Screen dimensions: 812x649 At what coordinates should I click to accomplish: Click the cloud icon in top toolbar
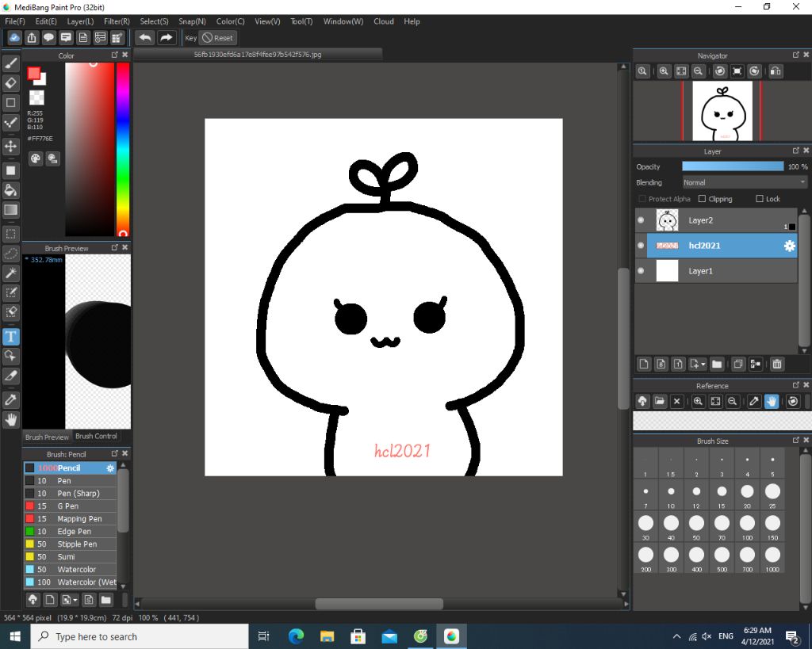tap(14, 38)
